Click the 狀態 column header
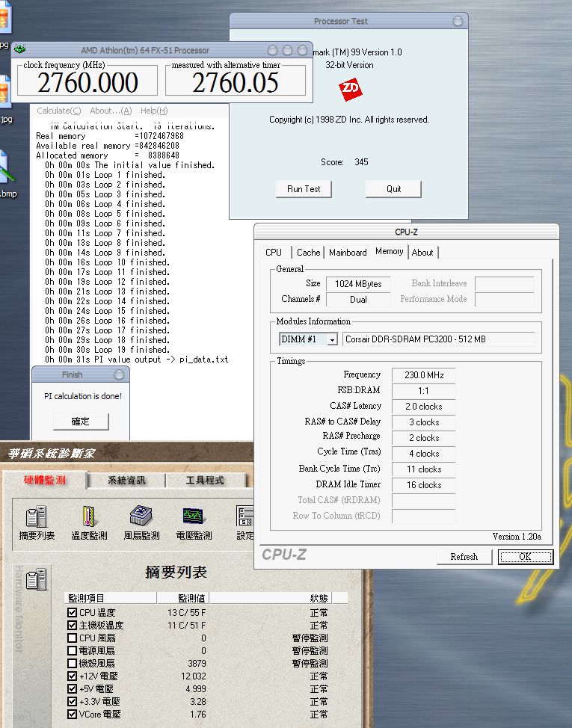The image size is (572, 728). pyautogui.click(x=271, y=598)
